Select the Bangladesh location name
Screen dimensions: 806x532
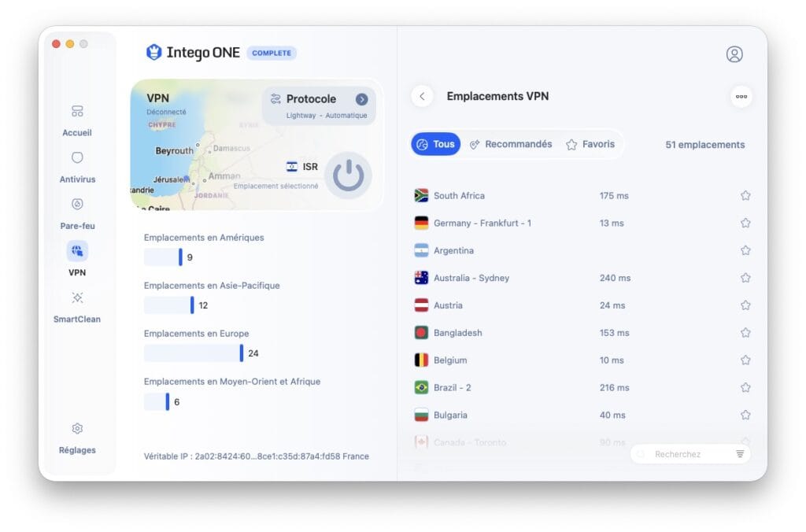457,333
